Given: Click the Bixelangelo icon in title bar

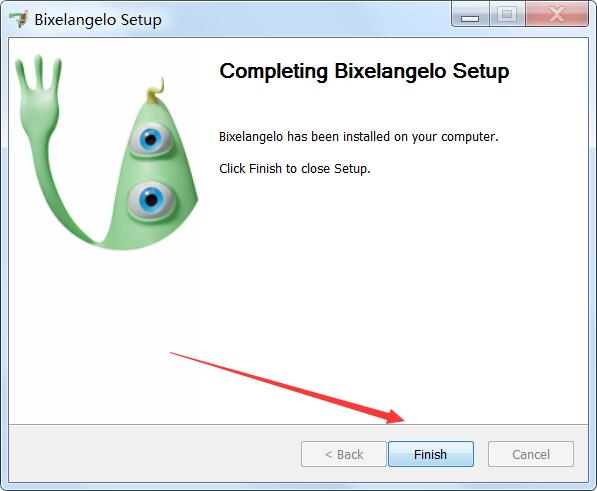Looking at the screenshot, I should (19, 19).
